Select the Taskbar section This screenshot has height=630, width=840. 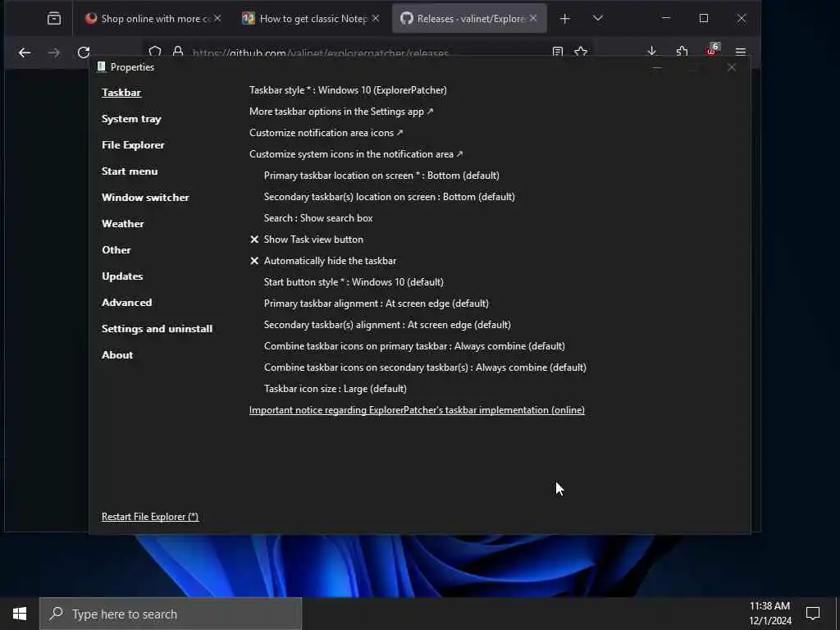pyautogui.click(x=121, y=92)
